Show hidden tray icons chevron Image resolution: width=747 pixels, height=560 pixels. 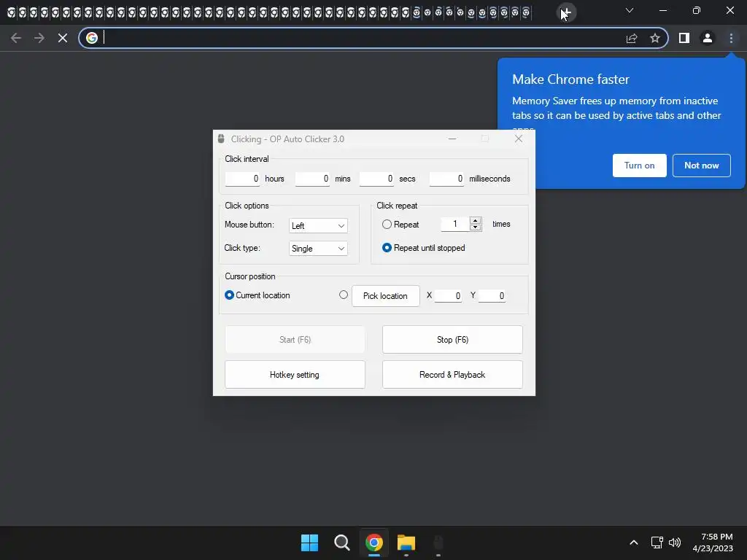[634, 542]
